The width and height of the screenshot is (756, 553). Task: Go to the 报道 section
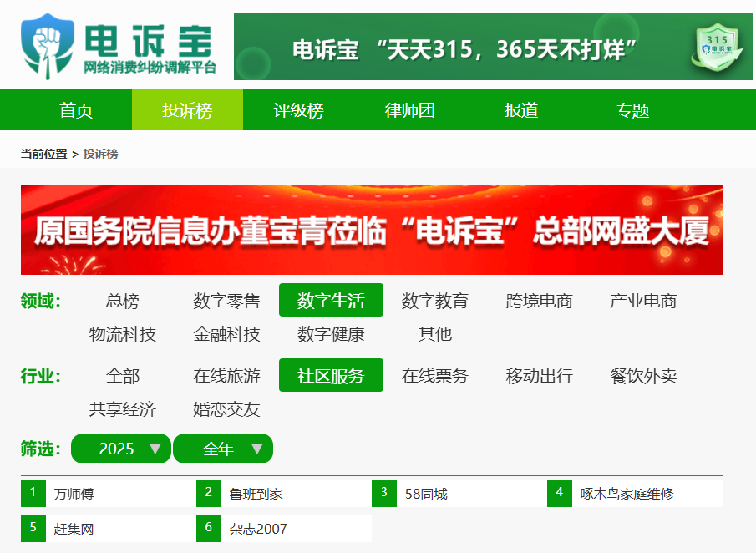[521, 110]
